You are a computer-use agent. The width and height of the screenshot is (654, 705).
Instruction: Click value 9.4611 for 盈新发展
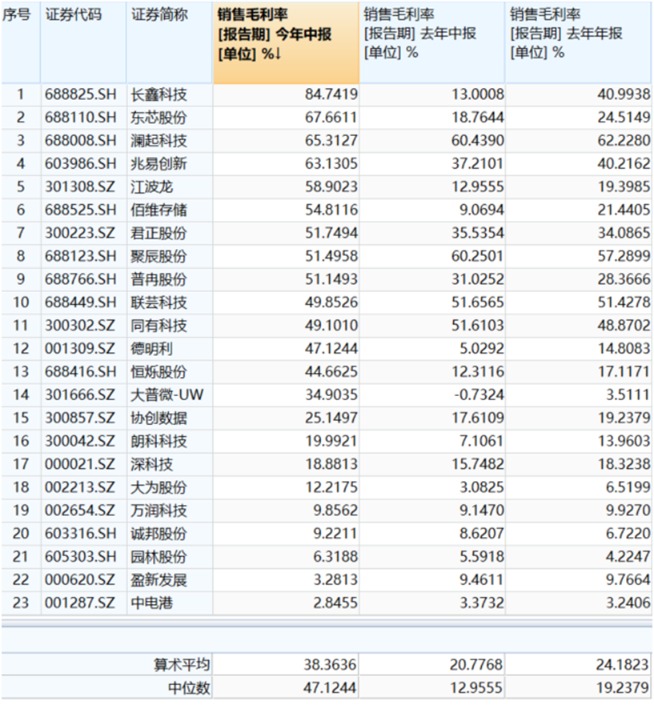pyautogui.click(x=481, y=580)
